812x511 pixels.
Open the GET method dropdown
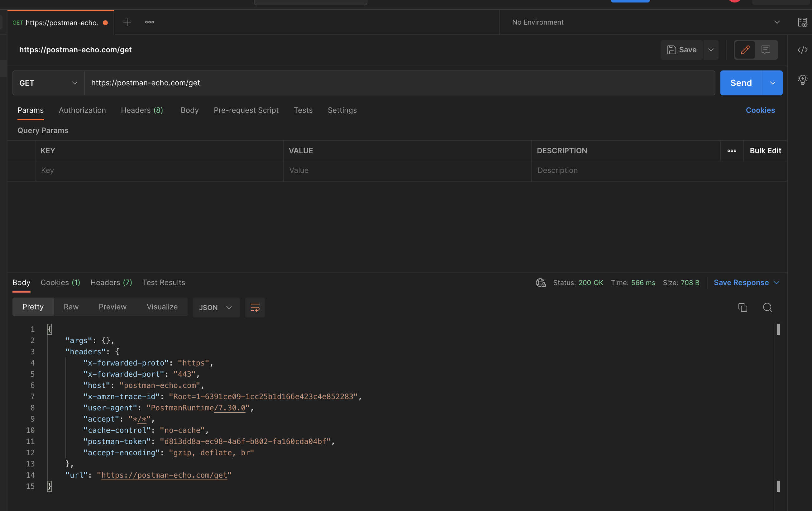[48, 83]
